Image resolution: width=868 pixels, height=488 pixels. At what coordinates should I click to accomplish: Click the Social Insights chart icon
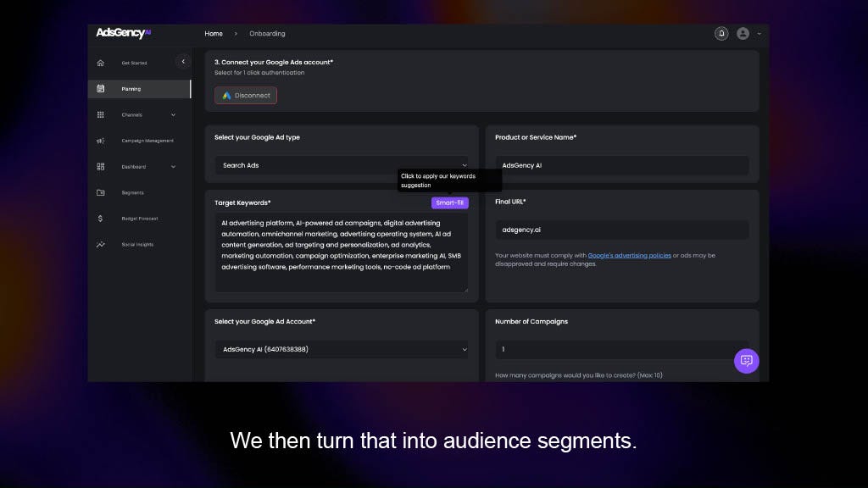(101, 245)
